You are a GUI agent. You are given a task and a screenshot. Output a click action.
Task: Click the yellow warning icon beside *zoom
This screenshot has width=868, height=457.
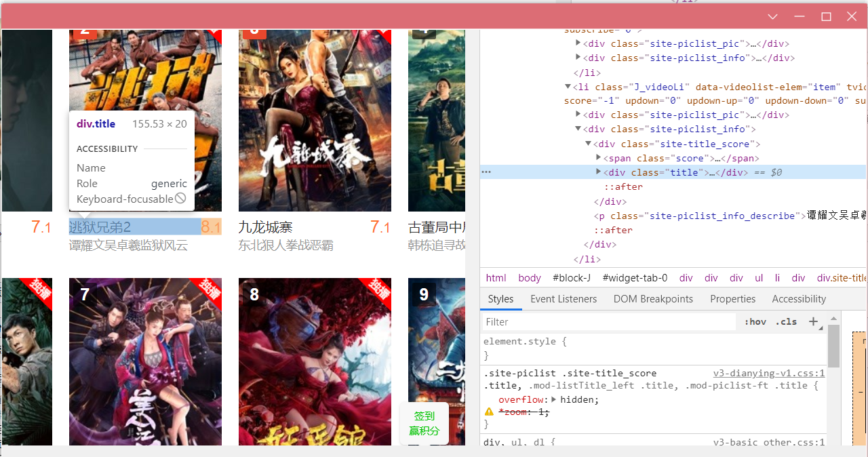coord(489,412)
